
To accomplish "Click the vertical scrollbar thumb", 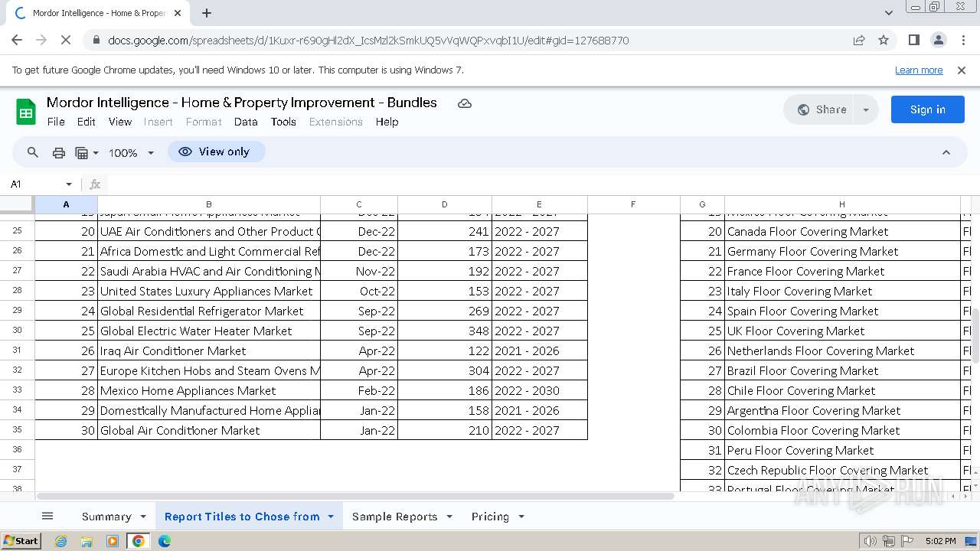I will pyautogui.click(x=975, y=335).
